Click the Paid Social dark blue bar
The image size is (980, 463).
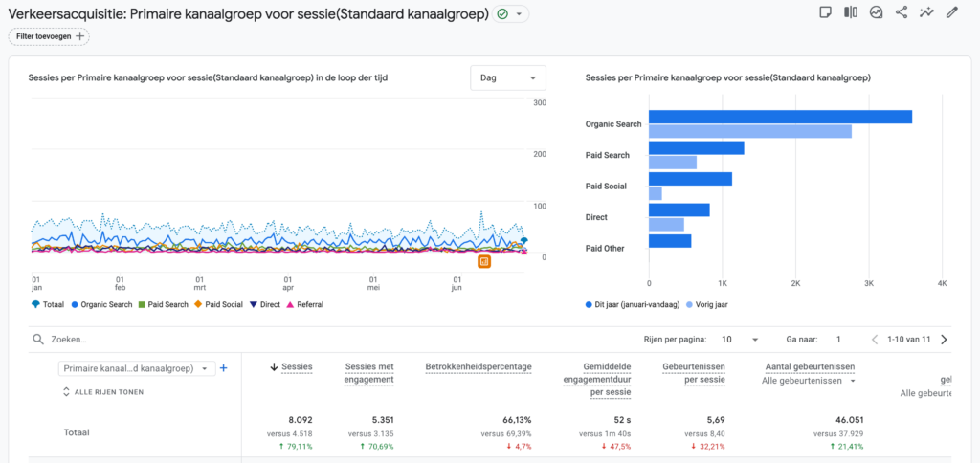[x=690, y=179]
